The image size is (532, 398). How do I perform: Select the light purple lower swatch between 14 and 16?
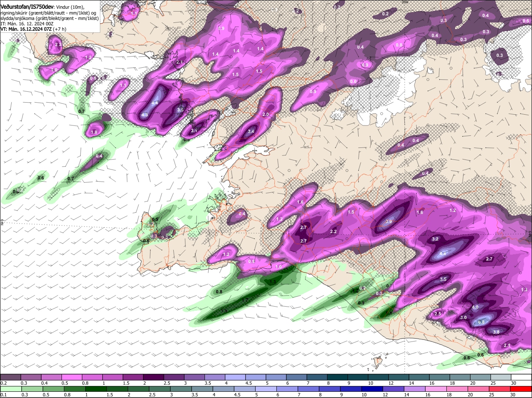coord(414,389)
